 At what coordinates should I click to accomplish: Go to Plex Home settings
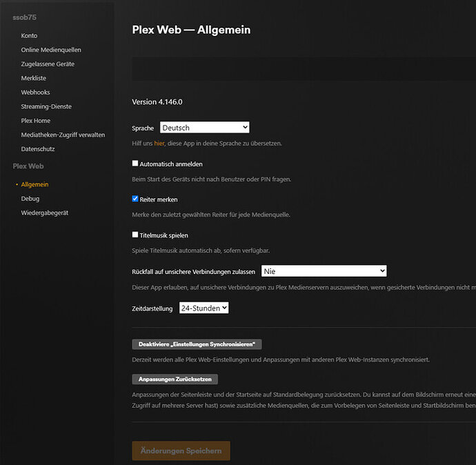click(x=36, y=121)
